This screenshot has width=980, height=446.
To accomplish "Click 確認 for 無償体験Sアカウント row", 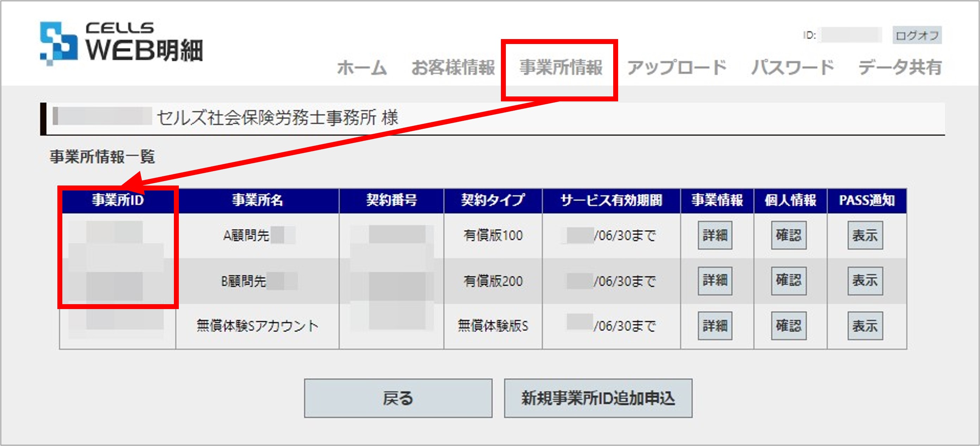I will 789,326.
